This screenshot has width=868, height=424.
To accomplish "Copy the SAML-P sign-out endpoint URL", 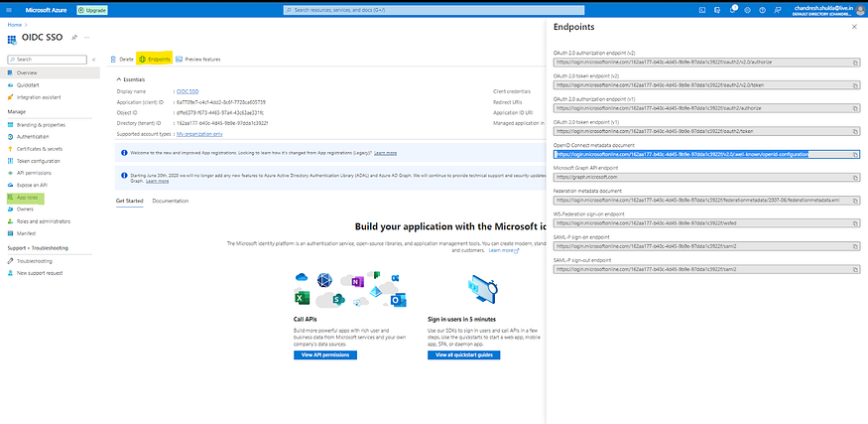I will [855, 269].
